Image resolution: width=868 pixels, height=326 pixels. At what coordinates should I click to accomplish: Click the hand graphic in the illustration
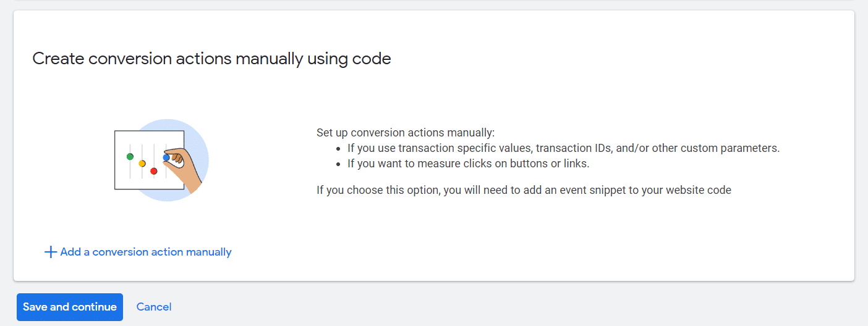(185, 169)
